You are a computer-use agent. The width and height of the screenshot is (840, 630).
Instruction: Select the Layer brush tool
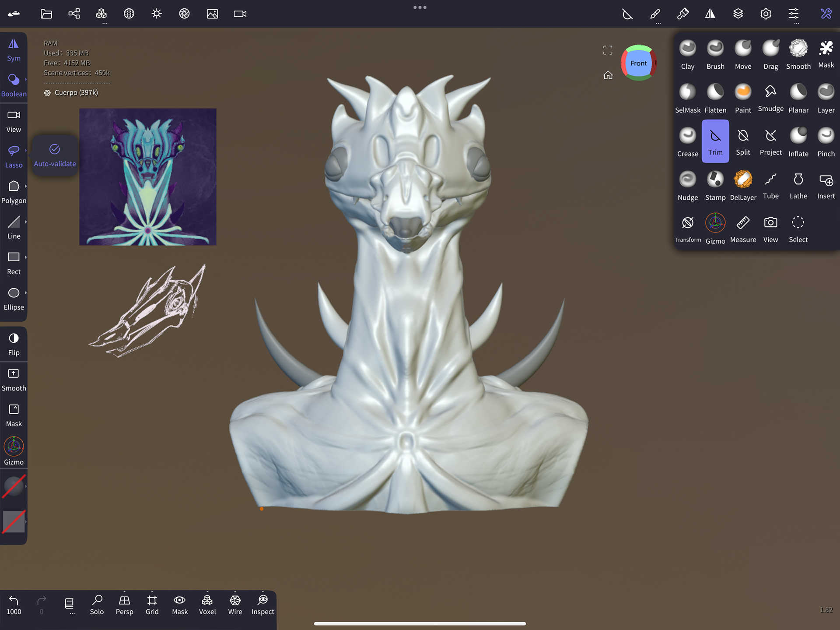(826, 98)
